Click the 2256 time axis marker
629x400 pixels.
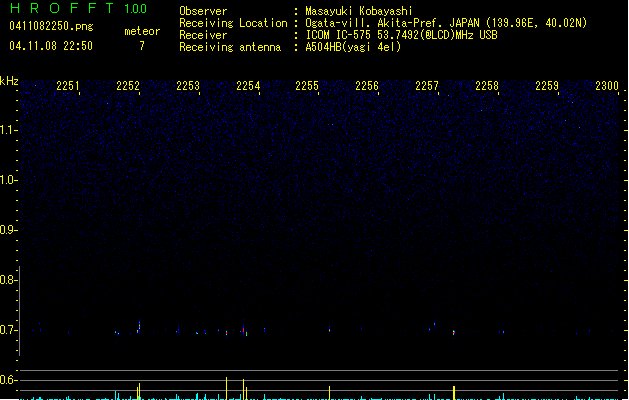[367, 86]
